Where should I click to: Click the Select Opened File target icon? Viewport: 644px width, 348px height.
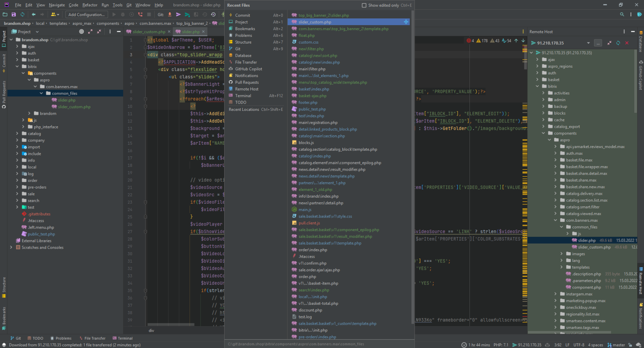coord(82,32)
